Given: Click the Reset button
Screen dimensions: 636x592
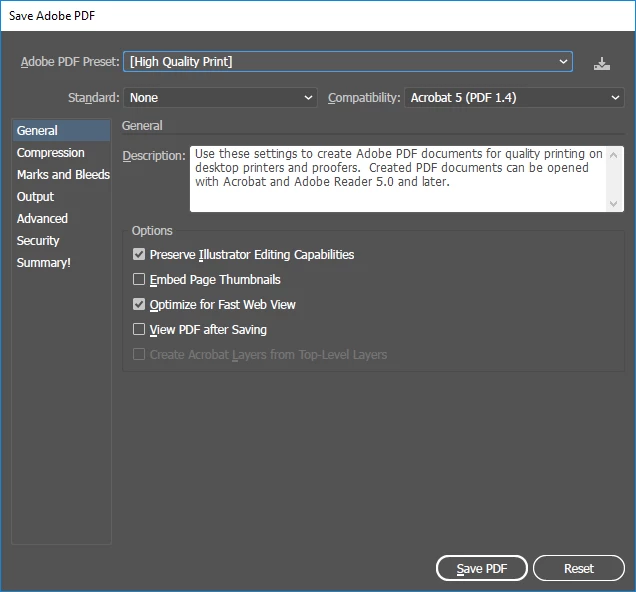Looking at the screenshot, I should tap(579, 568).
